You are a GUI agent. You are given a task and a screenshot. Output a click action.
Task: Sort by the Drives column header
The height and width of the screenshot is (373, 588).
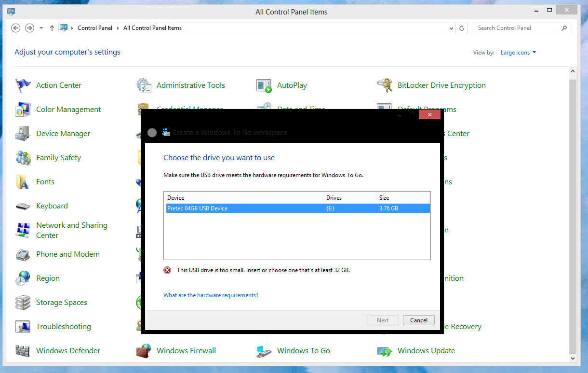pyautogui.click(x=349, y=198)
